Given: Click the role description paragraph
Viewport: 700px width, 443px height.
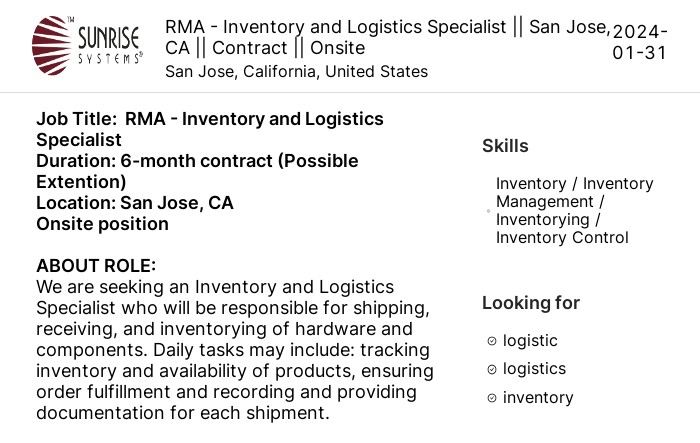Looking at the screenshot, I should [x=235, y=350].
